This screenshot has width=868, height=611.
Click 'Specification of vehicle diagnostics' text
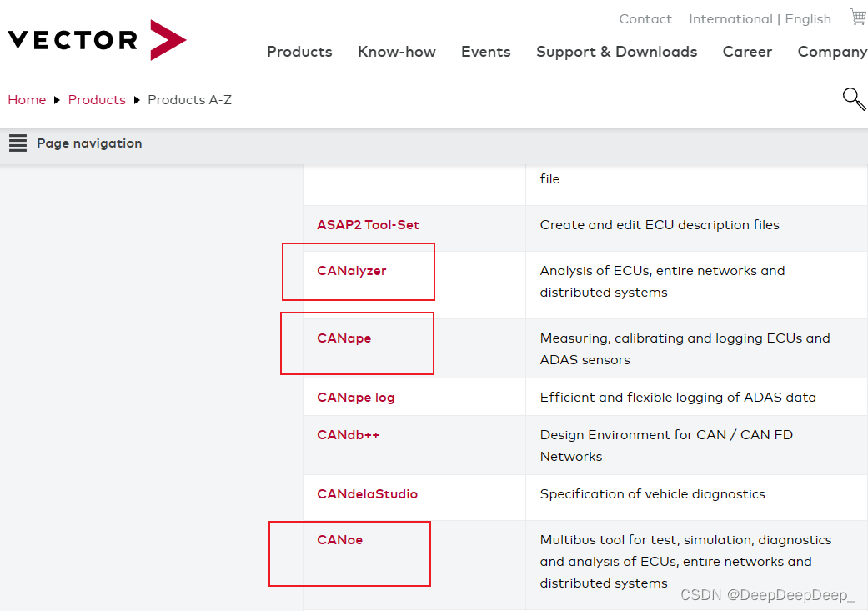(653, 494)
